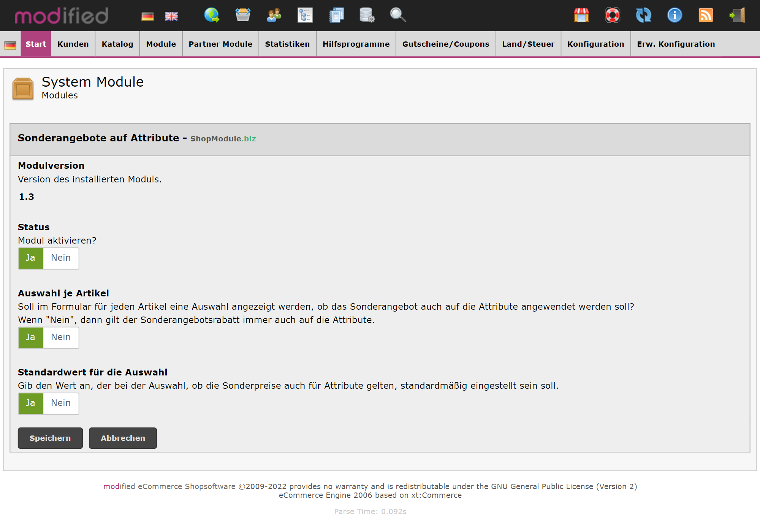This screenshot has height=532, width=760.
Task: Save settings with the Speichern button
Action: (50, 438)
